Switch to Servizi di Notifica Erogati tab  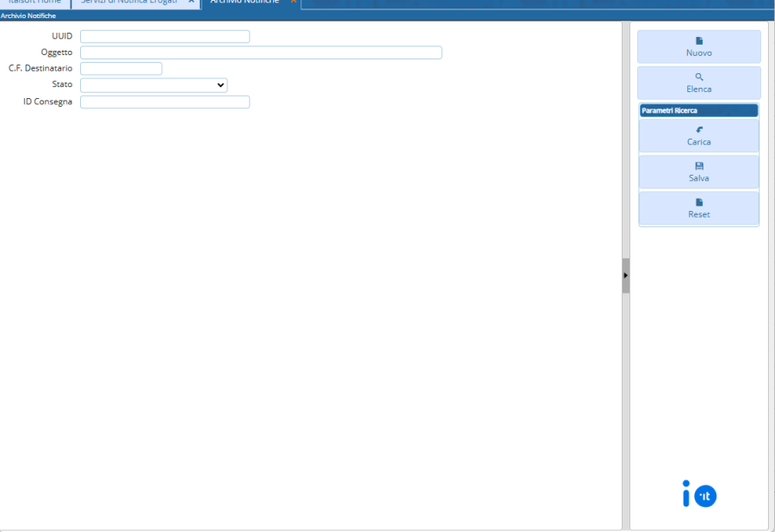tap(129, 3)
